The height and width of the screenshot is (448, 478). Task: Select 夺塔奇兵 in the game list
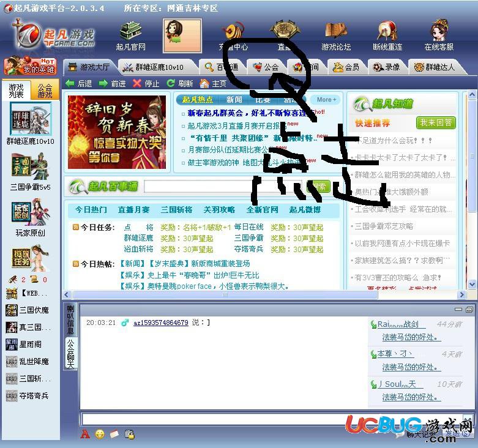tap(28, 395)
